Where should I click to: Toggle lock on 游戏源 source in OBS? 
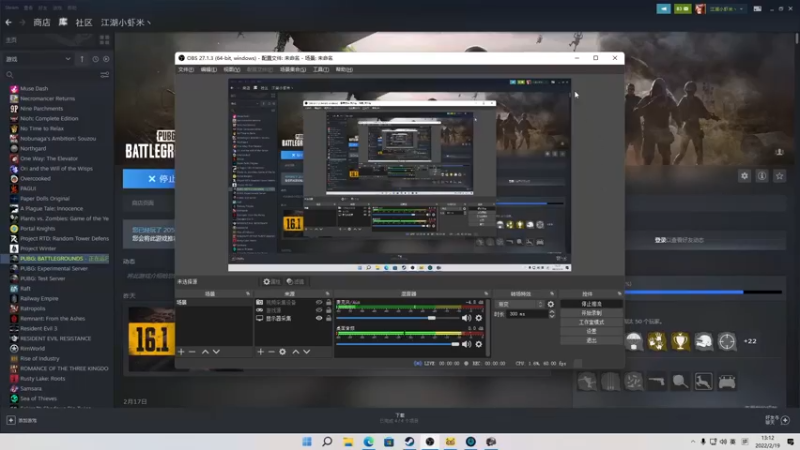pos(329,310)
